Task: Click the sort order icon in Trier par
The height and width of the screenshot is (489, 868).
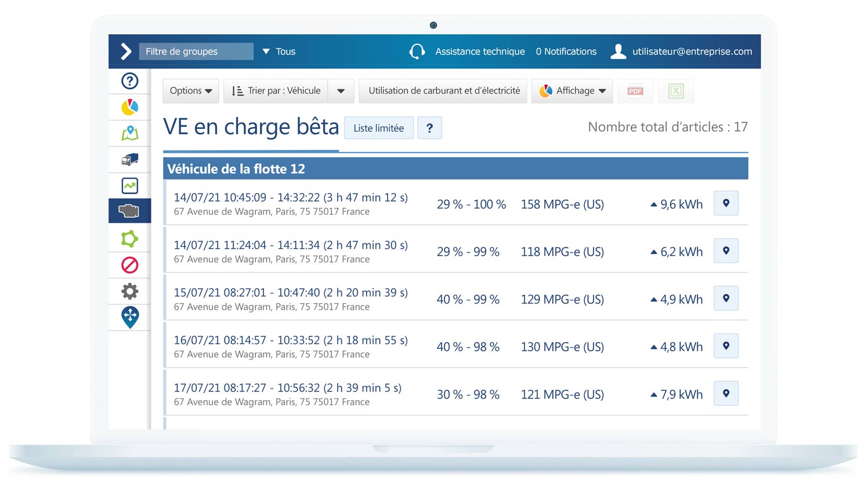Action: point(237,91)
